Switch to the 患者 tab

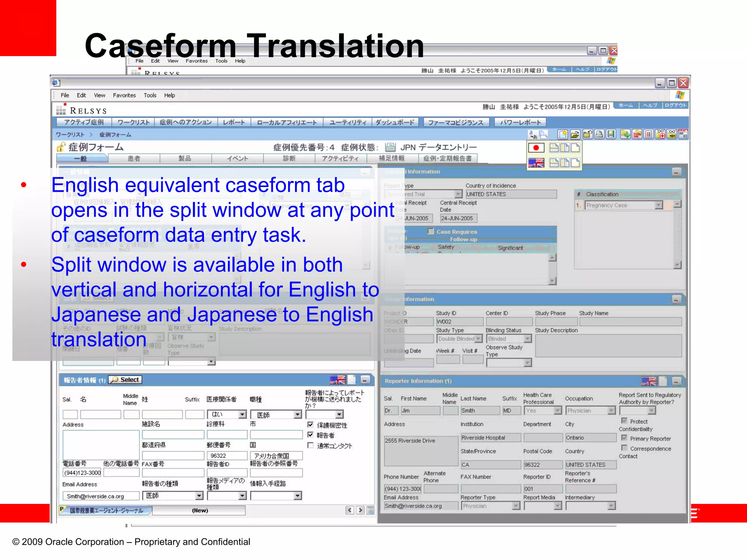[134, 158]
